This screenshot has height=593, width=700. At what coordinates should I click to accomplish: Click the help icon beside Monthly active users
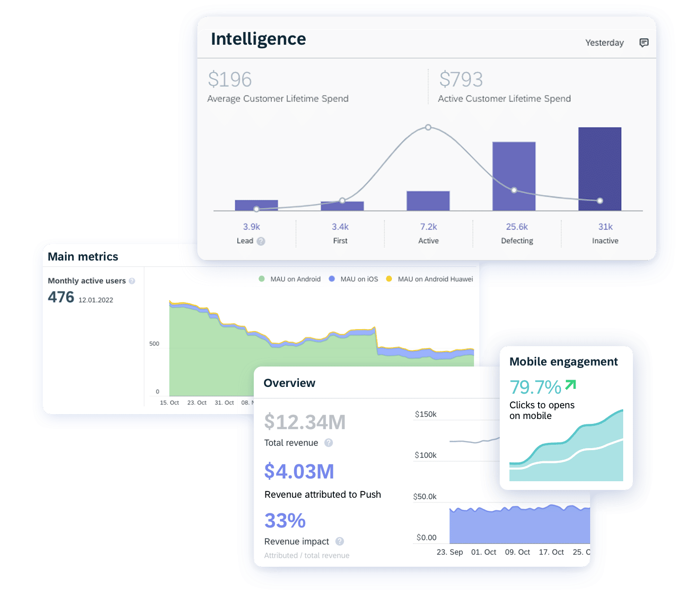132,281
